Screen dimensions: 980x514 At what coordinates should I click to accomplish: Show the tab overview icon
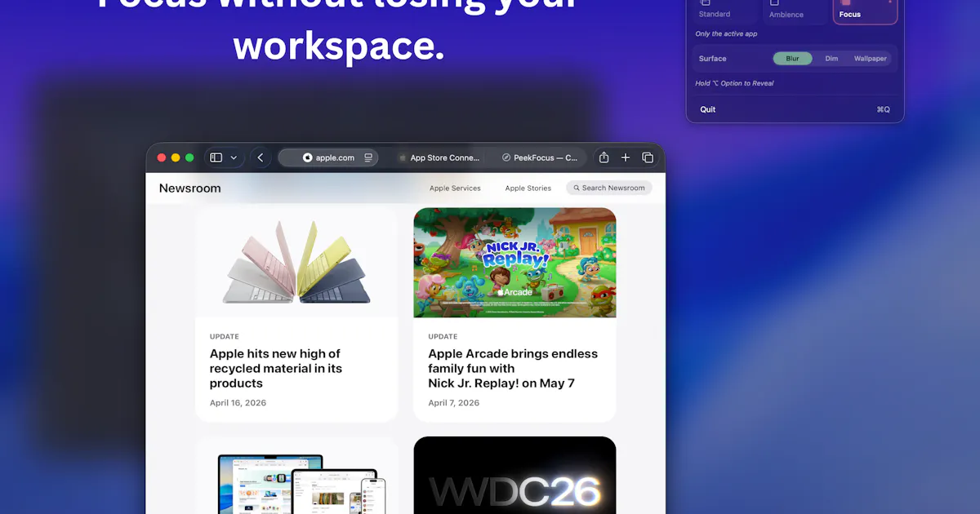pyautogui.click(x=648, y=157)
